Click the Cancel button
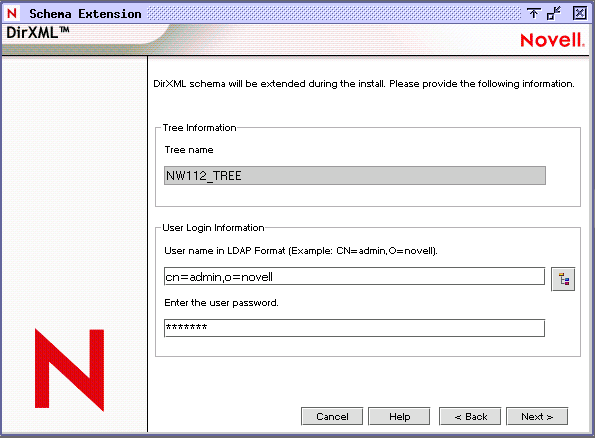Viewport: 595px width, 438px height. 332,416
